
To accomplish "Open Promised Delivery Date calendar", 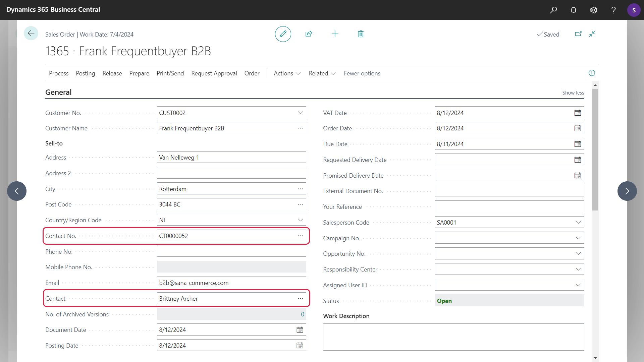I will (x=578, y=176).
